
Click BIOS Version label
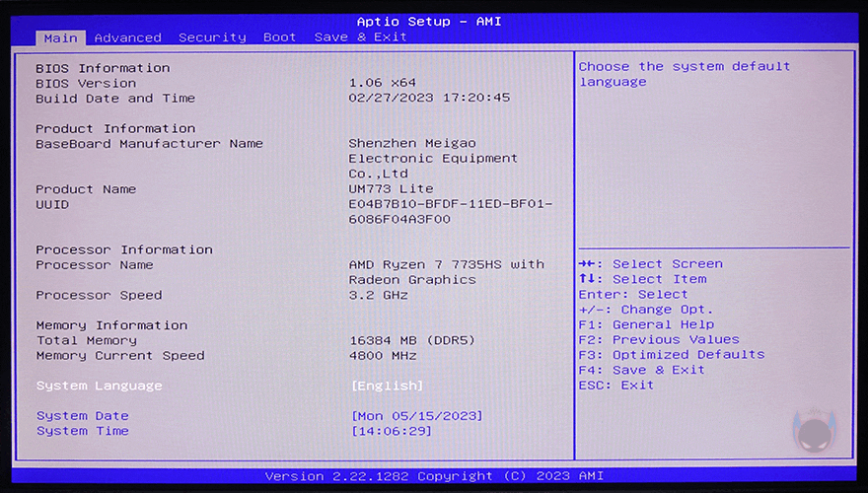pyautogui.click(x=86, y=83)
